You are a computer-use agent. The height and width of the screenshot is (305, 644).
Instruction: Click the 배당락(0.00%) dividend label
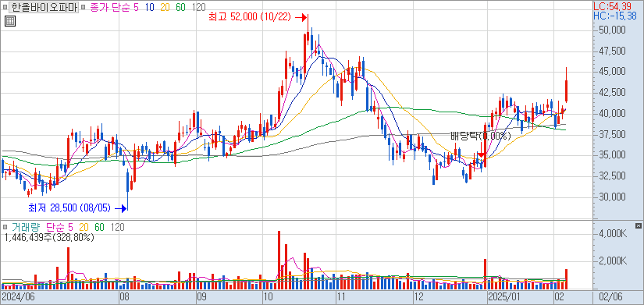click(480, 137)
